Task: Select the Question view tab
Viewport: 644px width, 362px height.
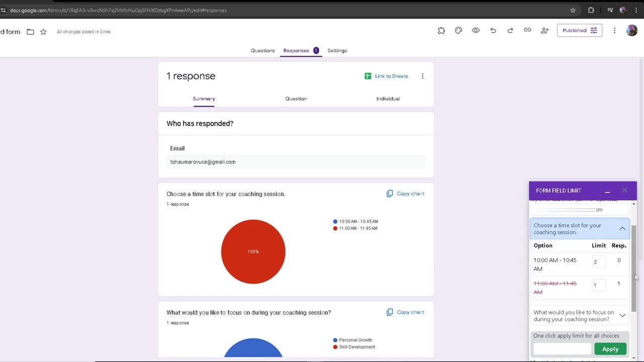Action: [x=296, y=99]
